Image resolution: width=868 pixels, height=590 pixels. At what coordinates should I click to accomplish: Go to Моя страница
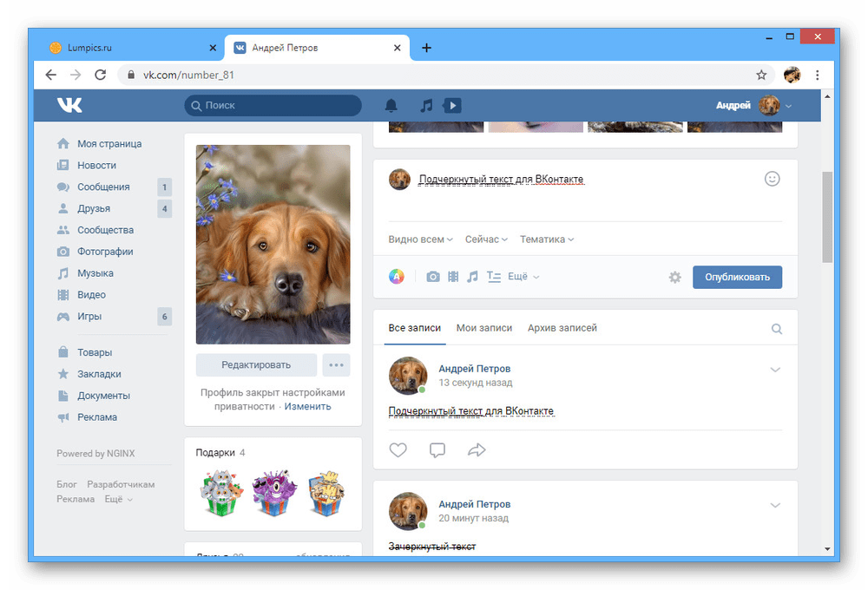[109, 143]
